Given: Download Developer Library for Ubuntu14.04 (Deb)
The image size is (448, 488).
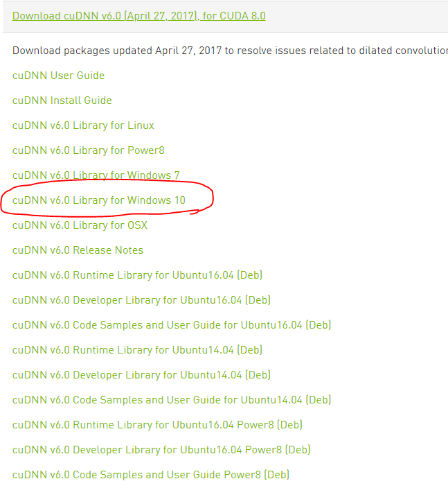Looking at the screenshot, I should [x=141, y=375].
